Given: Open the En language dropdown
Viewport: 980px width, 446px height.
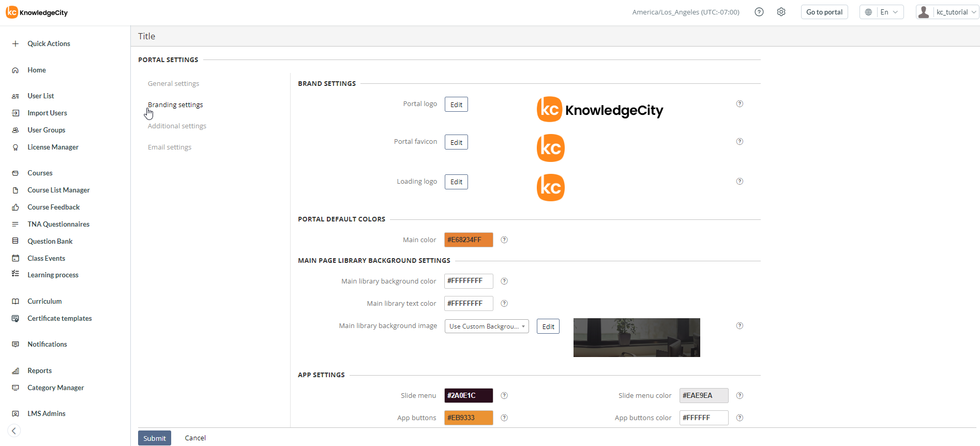Looking at the screenshot, I should [x=881, y=12].
